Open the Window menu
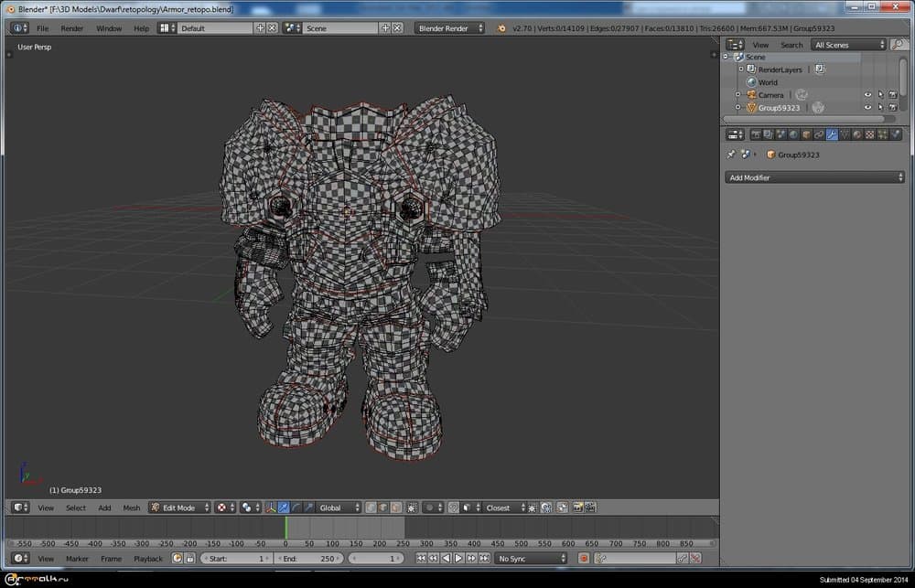 (x=109, y=28)
